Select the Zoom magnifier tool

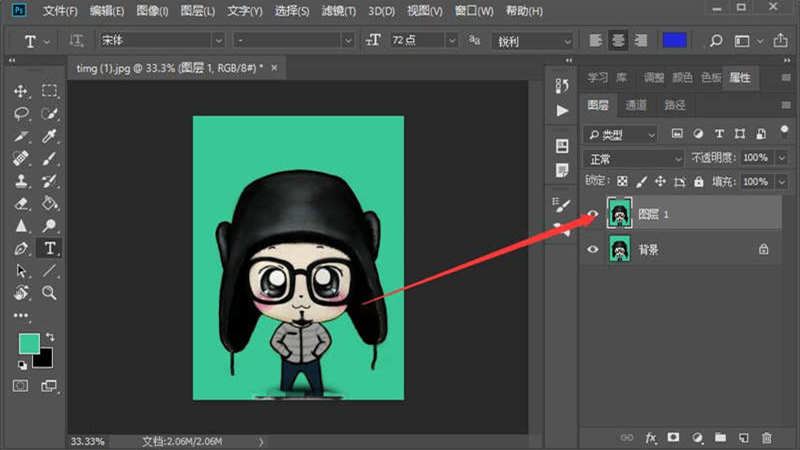click(48, 293)
